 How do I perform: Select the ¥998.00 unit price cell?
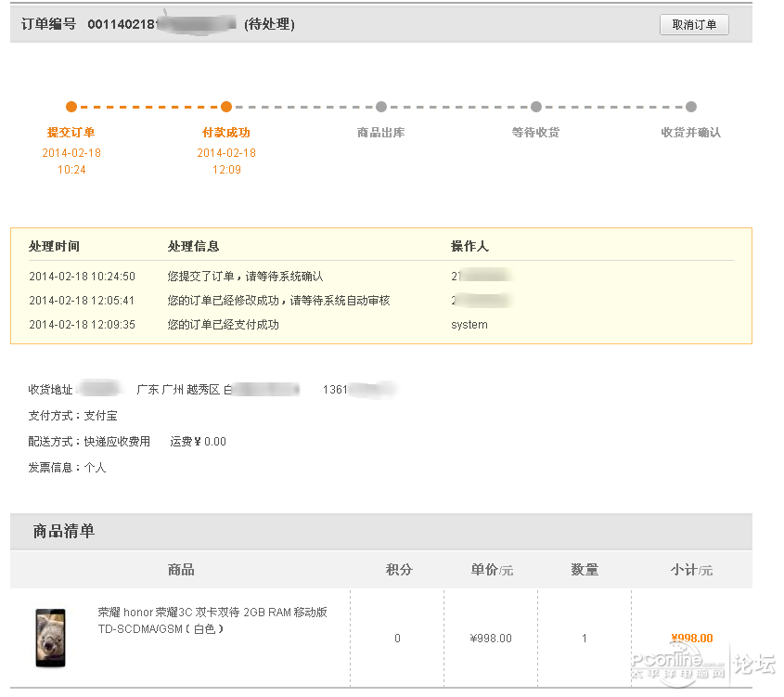tap(491, 639)
